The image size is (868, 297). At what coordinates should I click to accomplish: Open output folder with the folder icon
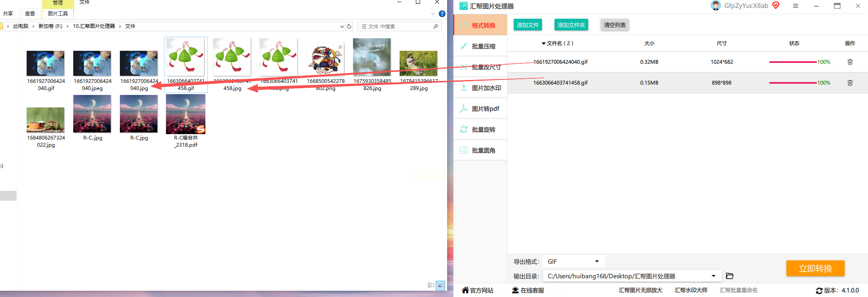coord(729,276)
